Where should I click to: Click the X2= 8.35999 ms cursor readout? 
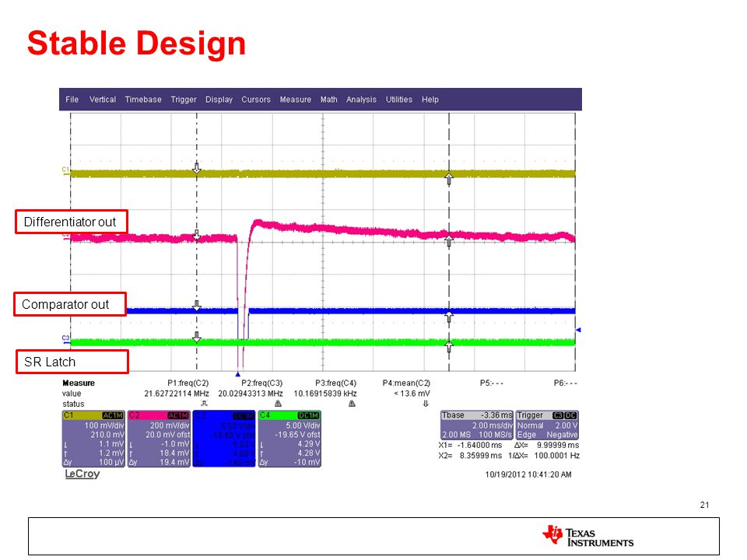pyautogui.click(x=470, y=456)
